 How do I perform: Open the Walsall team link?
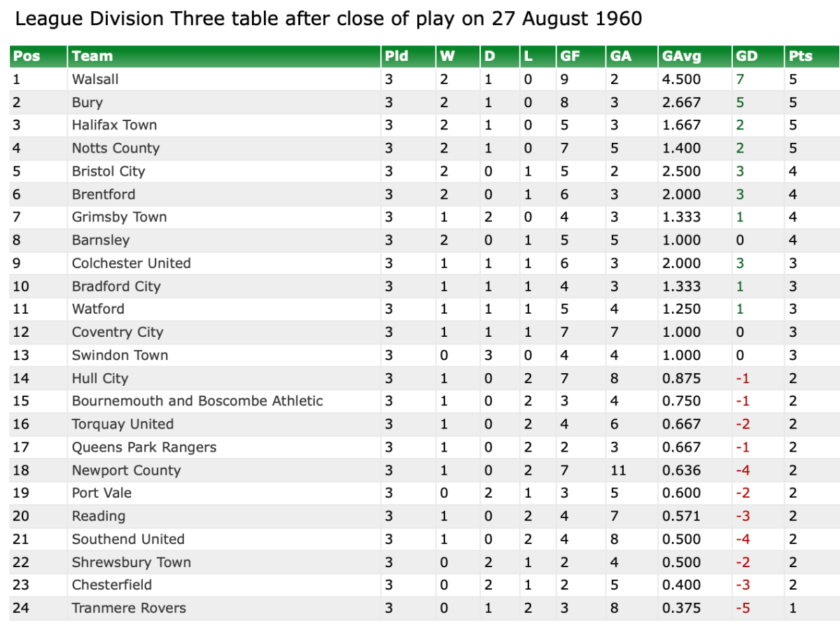pyautogui.click(x=95, y=79)
